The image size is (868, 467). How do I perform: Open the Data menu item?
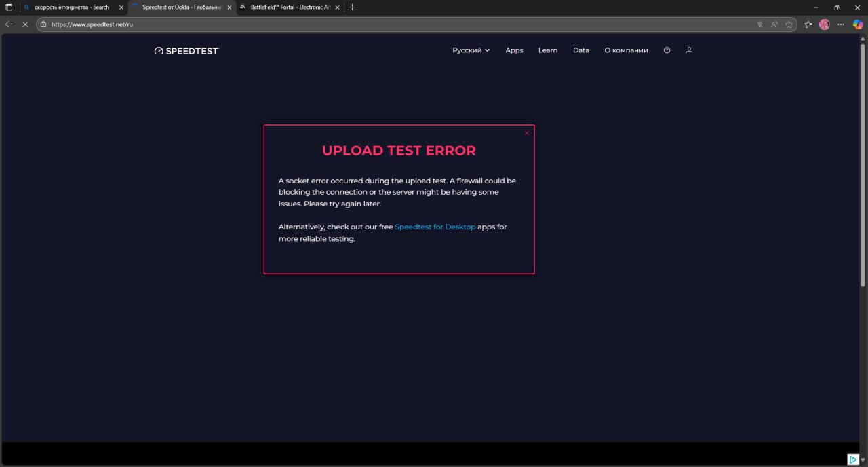pos(581,50)
